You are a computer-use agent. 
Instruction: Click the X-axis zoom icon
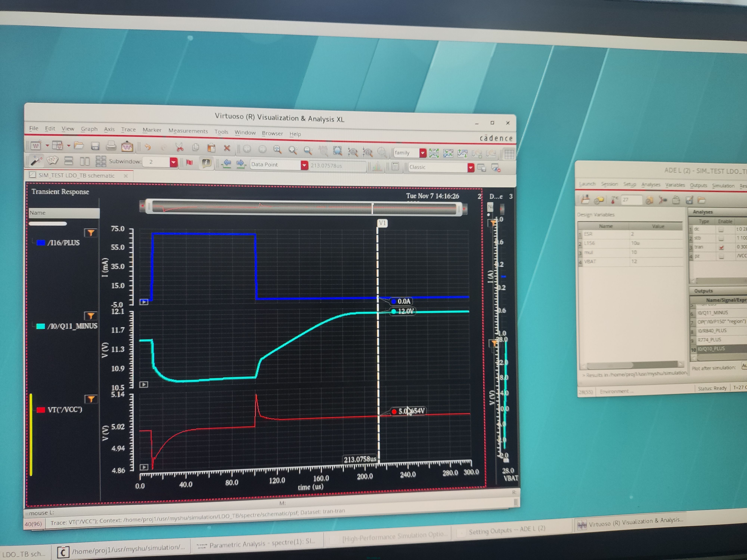(x=353, y=152)
